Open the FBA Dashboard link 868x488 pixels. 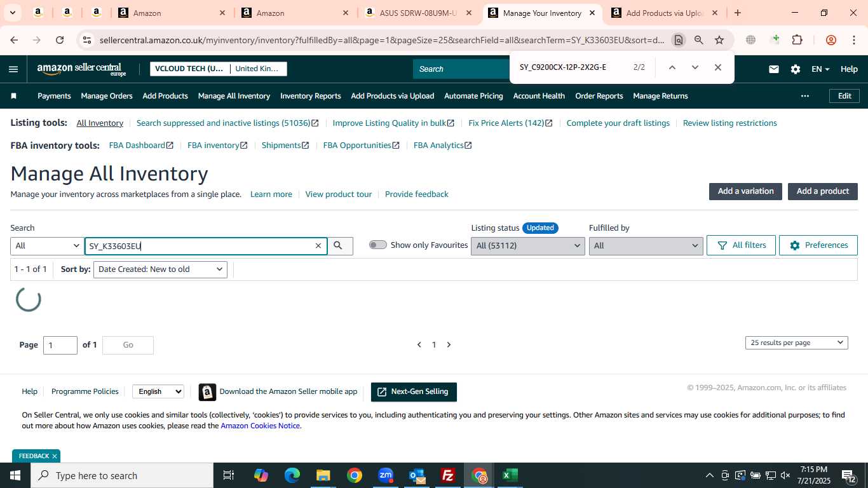click(x=141, y=146)
